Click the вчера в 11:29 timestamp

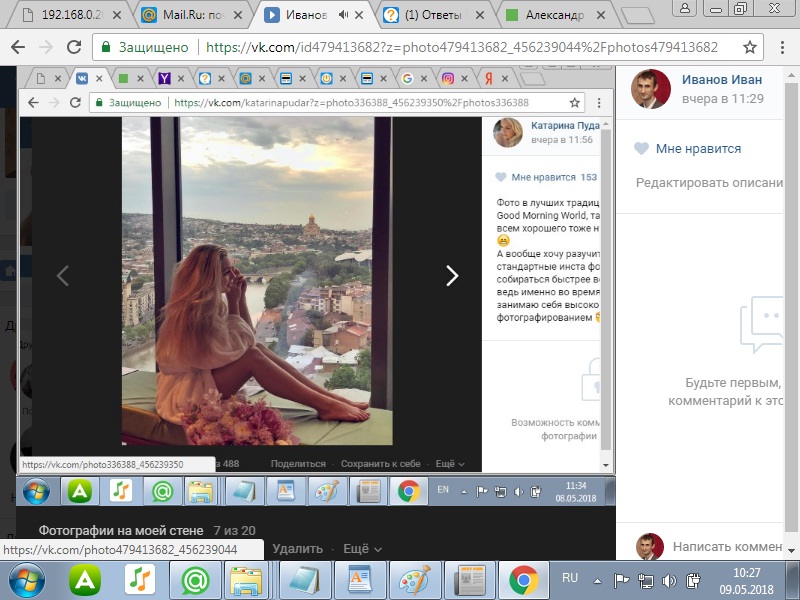click(722, 99)
